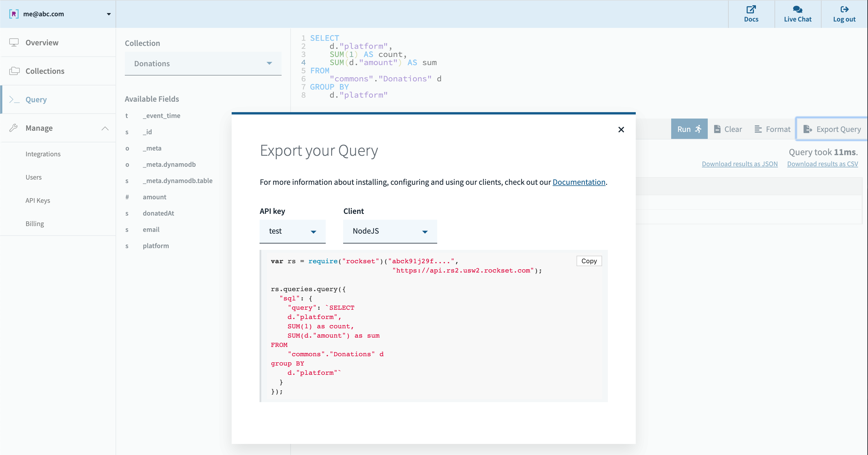This screenshot has width=868, height=455.
Task: Click the Collections folder icon
Action: [x=14, y=71]
